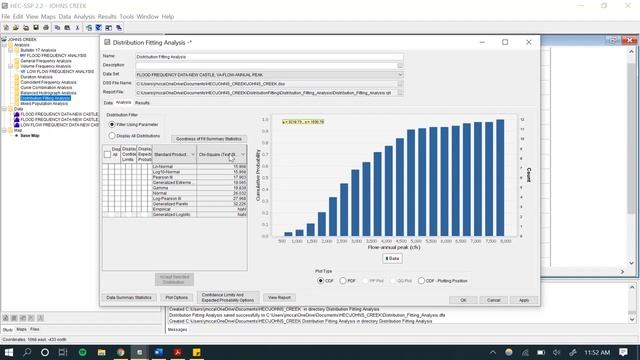Screen dimensions: 640x360
Task: Open the yellow sticky notes taskbar app
Action: [196, 352]
